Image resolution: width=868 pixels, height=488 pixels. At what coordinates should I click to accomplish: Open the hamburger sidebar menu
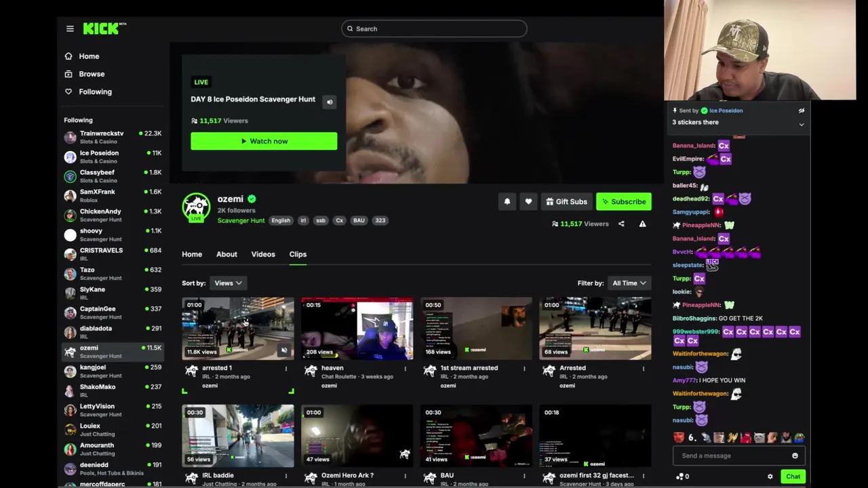70,28
